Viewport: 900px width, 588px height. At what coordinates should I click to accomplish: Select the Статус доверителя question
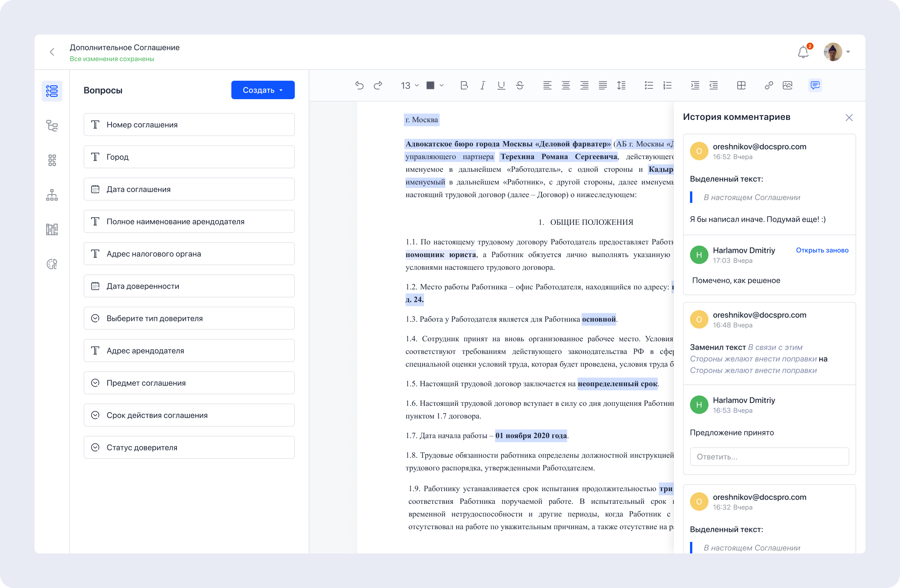coord(189,447)
